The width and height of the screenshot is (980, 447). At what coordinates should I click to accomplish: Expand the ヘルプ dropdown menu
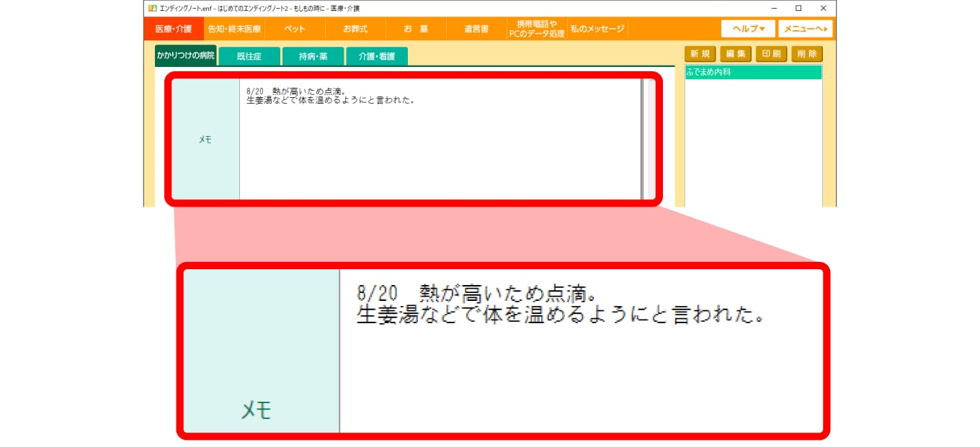click(748, 29)
